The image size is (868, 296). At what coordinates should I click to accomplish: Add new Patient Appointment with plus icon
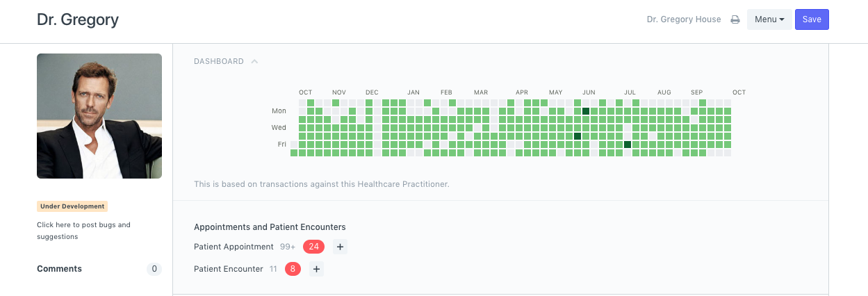(340, 247)
